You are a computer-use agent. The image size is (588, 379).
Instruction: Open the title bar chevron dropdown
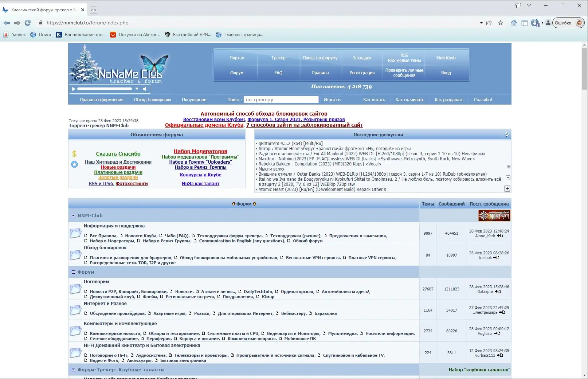click(x=529, y=5)
